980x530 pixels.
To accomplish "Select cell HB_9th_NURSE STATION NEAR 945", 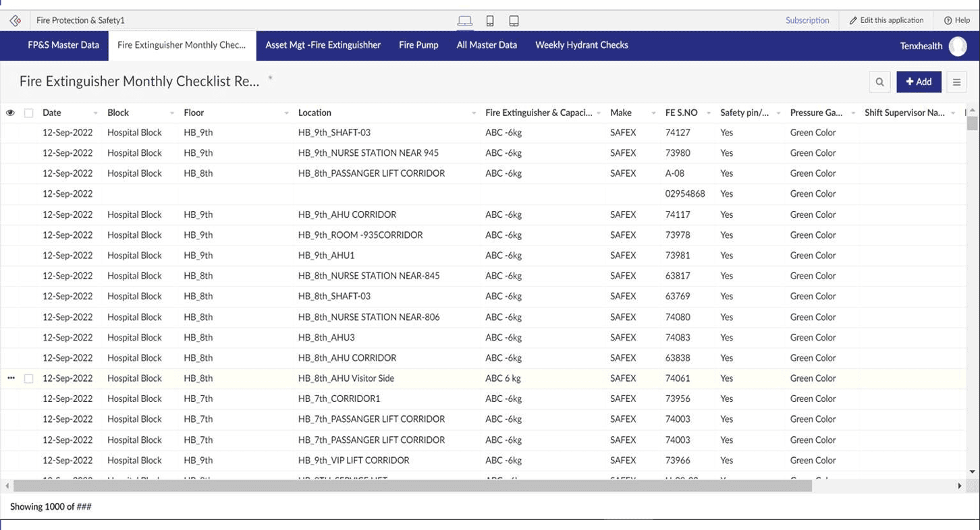I will (x=369, y=153).
